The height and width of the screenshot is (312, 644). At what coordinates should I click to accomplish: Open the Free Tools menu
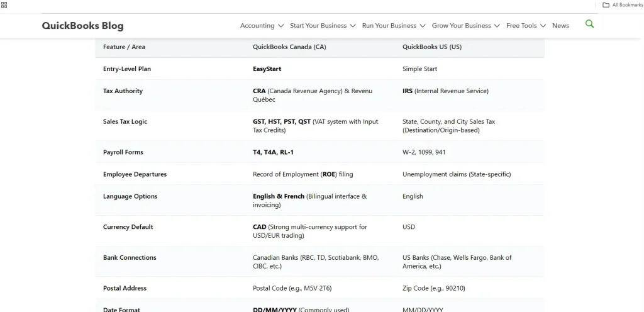click(x=521, y=25)
